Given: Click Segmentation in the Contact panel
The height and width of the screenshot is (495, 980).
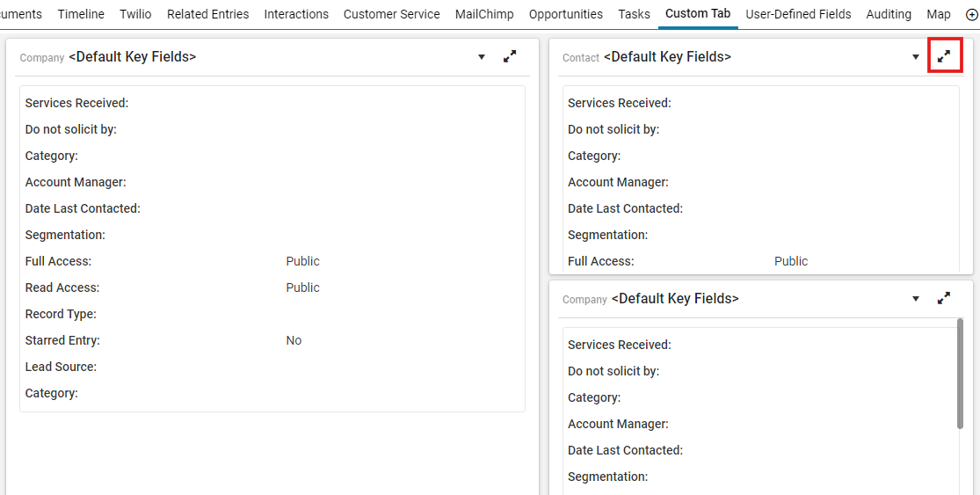Looking at the screenshot, I should pos(607,235).
